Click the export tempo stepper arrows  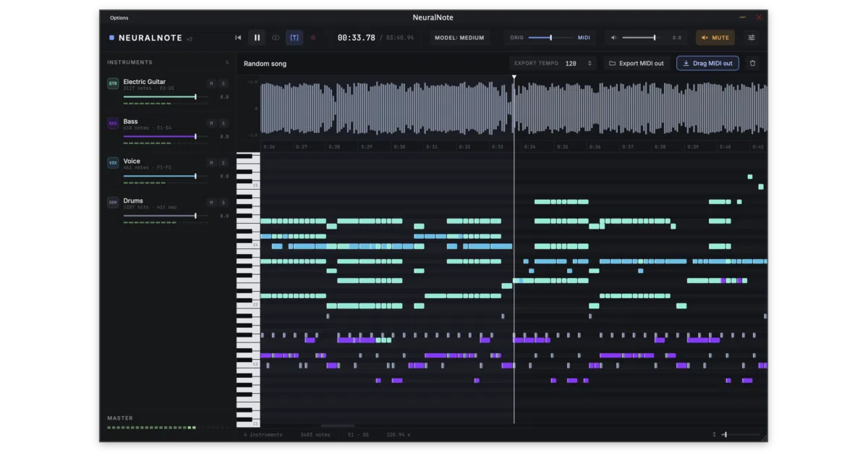pyautogui.click(x=590, y=64)
